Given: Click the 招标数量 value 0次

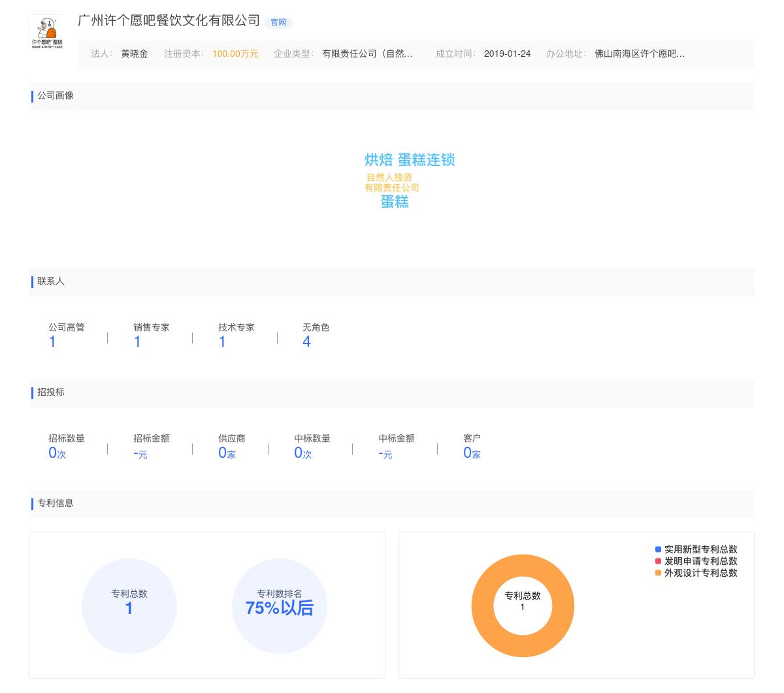Looking at the screenshot, I should click(57, 453).
